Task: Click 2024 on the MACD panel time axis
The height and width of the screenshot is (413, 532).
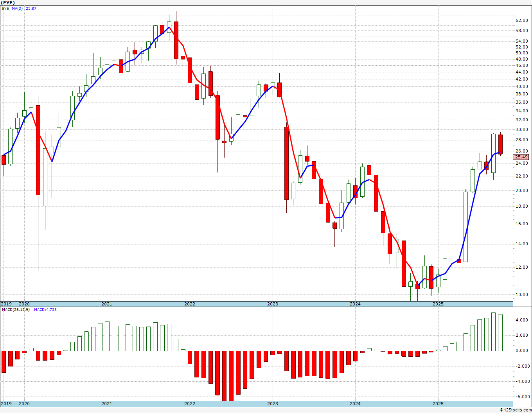Action: pyautogui.click(x=355, y=404)
